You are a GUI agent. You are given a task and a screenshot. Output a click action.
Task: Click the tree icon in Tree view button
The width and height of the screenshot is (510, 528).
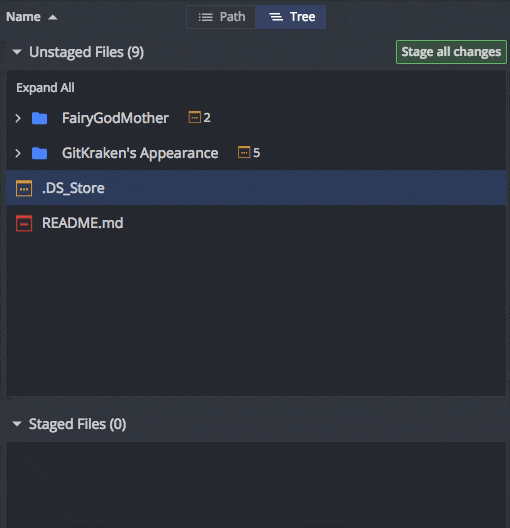276,17
